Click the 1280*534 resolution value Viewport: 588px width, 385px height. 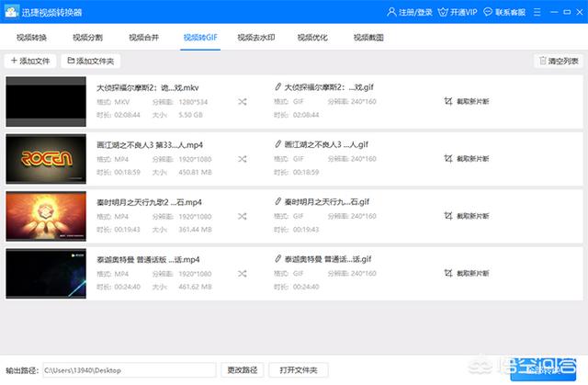[193, 102]
